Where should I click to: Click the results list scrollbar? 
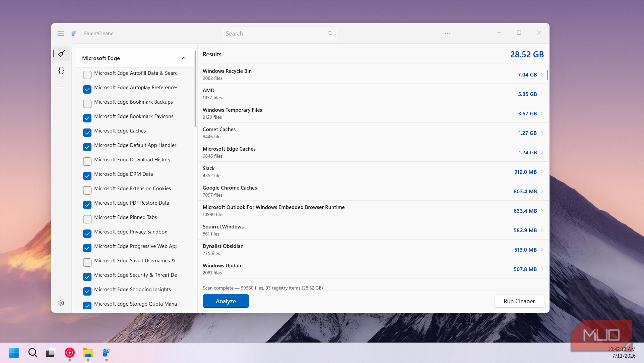[547, 75]
